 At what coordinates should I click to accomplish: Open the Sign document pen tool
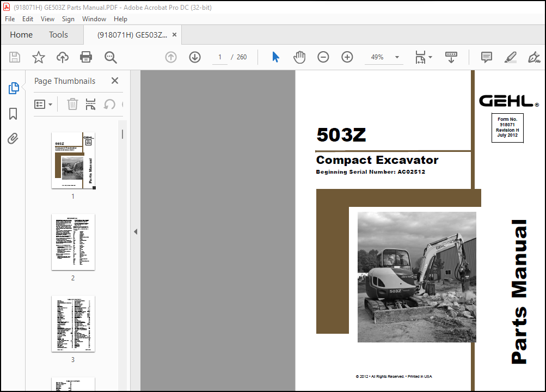point(534,57)
